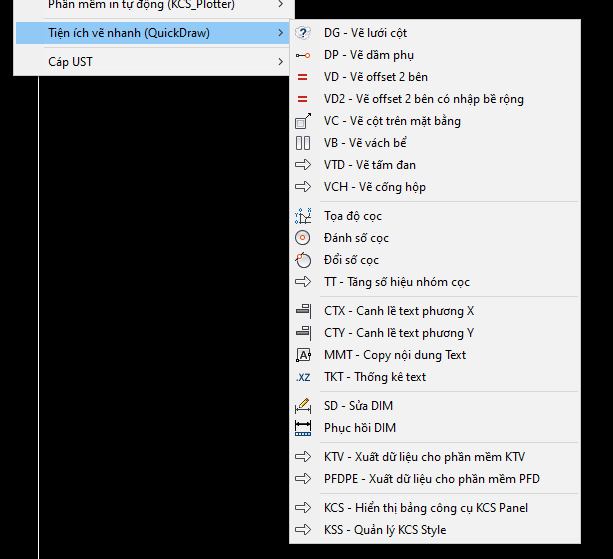Open the Phần mềm in tự động (KCS_Plotter) entry
The image size is (613, 559).
coord(152,5)
